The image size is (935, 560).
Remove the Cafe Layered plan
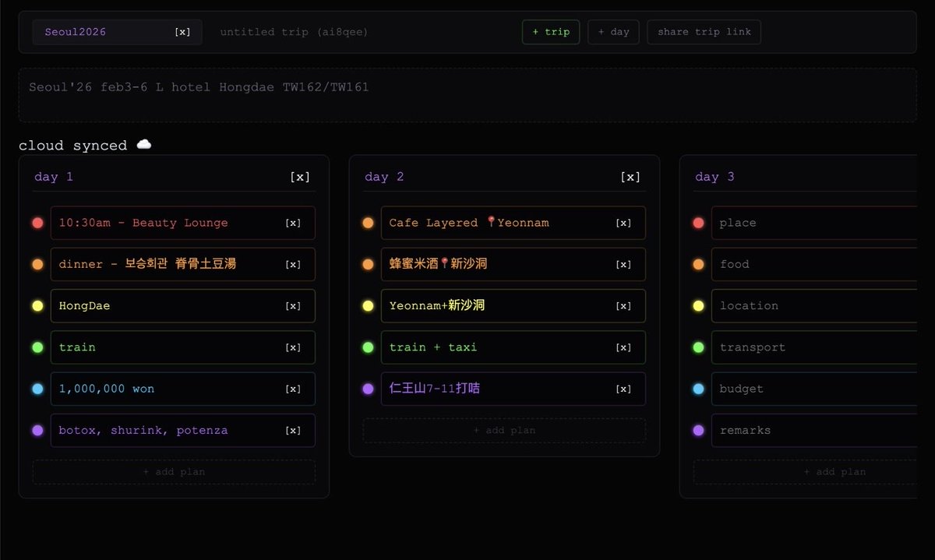tap(623, 223)
